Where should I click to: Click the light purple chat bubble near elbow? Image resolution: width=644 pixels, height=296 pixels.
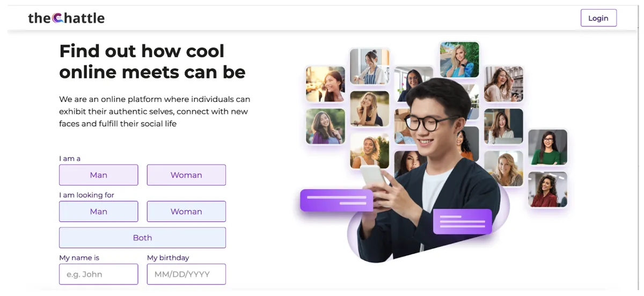(463, 221)
